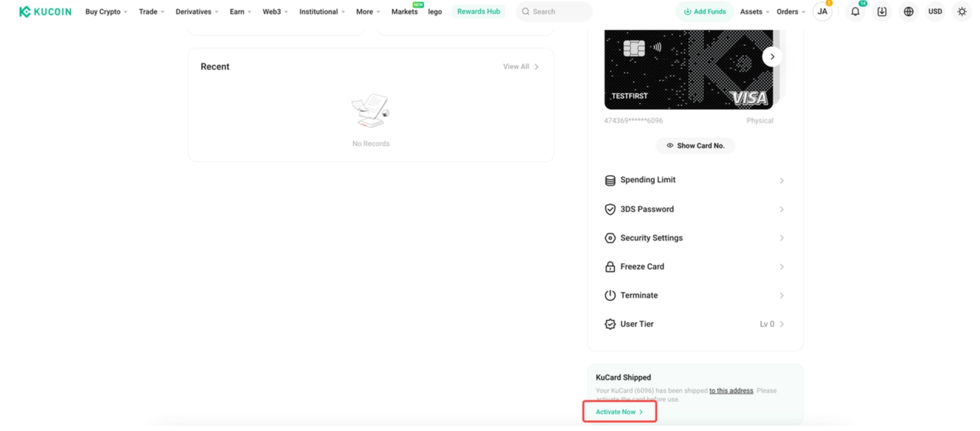Click the download app icon
This screenshot has width=980, height=431.
coord(881,11)
